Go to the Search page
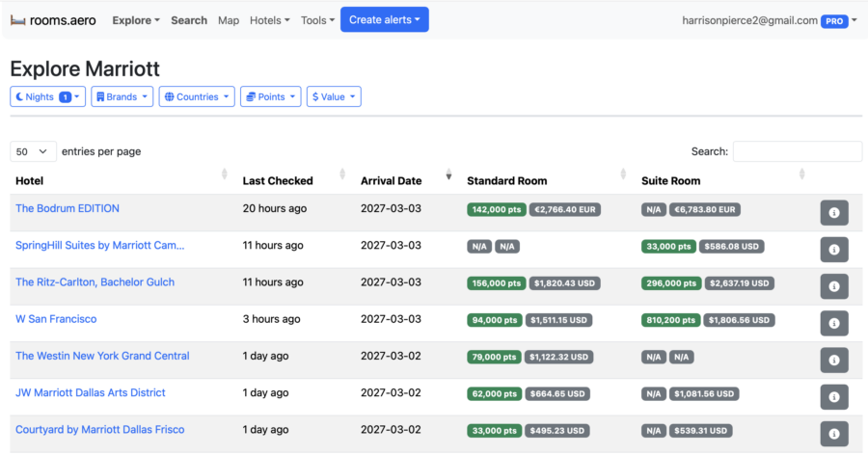The image size is (868, 455). click(189, 20)
